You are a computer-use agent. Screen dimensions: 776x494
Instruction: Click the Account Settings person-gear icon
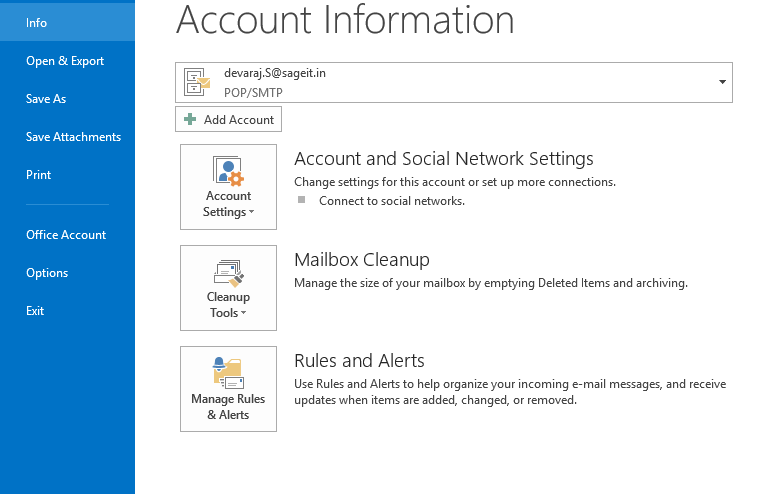coord(228,170)
